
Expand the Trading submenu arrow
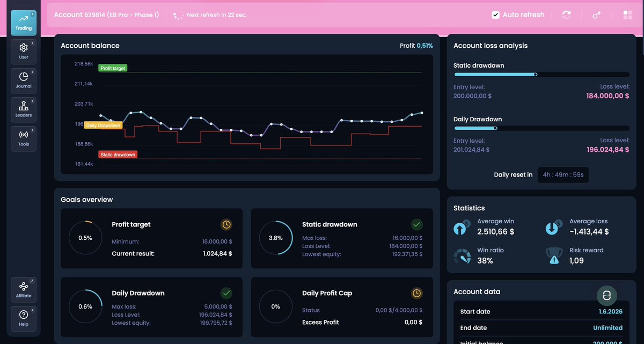(32, 14)
